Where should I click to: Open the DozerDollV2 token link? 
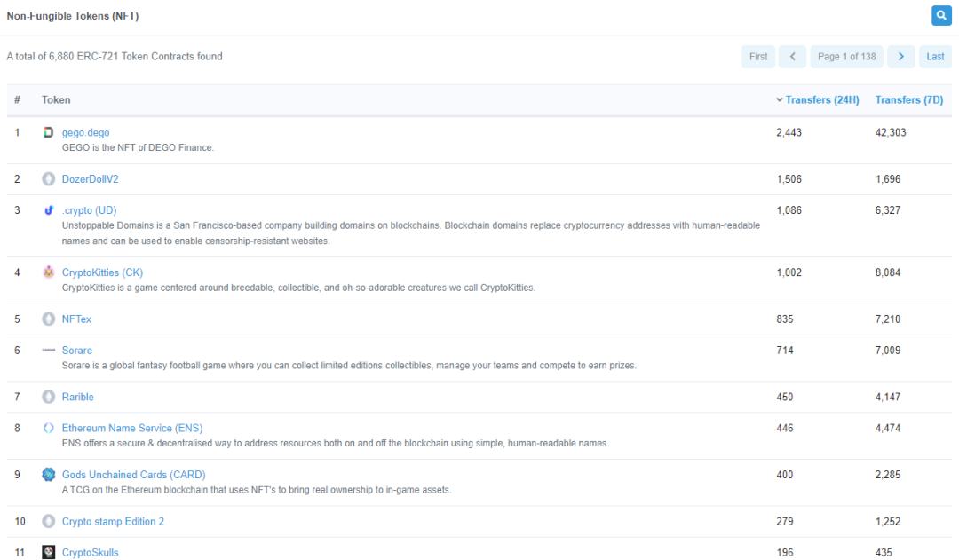tap(90, 179)
